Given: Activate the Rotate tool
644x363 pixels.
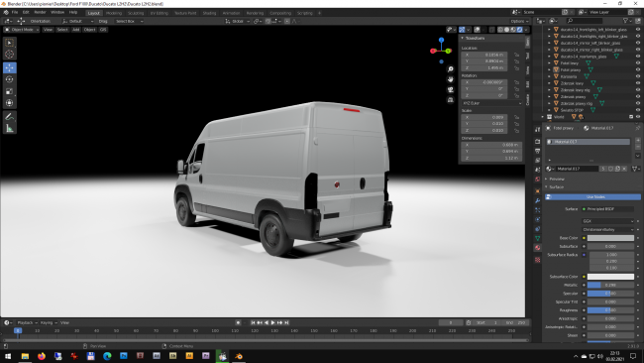Looking at the screenshot, I should [x=10, y=79].
